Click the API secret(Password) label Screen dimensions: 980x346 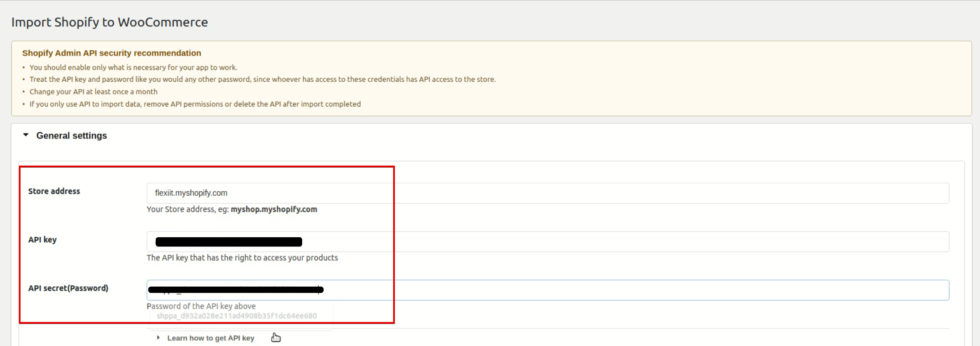[x=68, y=288]
